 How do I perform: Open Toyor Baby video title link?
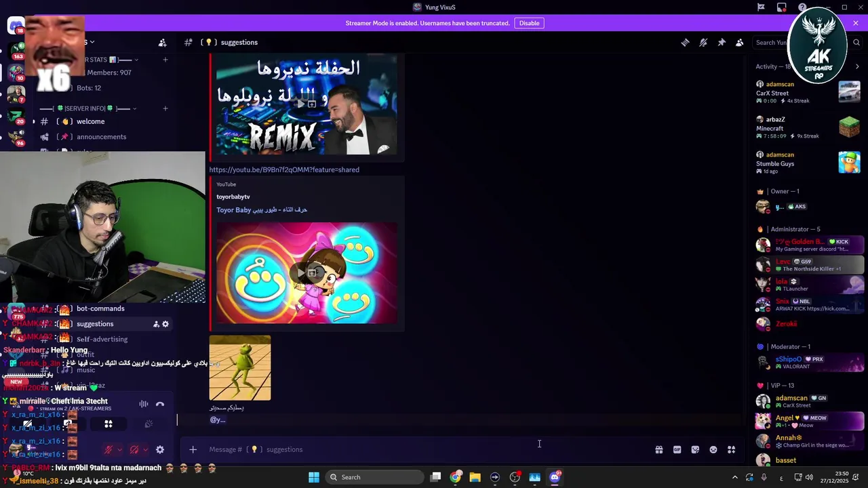[x=262, y=210]
